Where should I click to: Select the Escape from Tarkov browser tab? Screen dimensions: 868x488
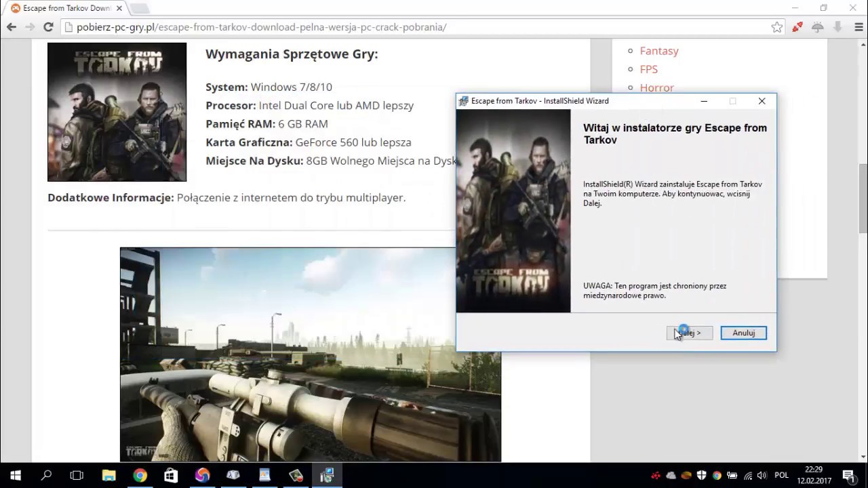(x=65, y=8)
